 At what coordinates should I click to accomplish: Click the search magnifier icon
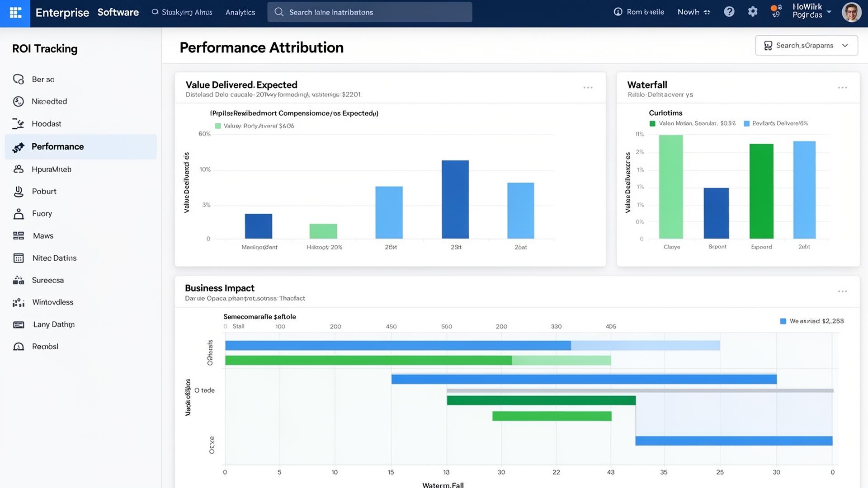(279, 12)
